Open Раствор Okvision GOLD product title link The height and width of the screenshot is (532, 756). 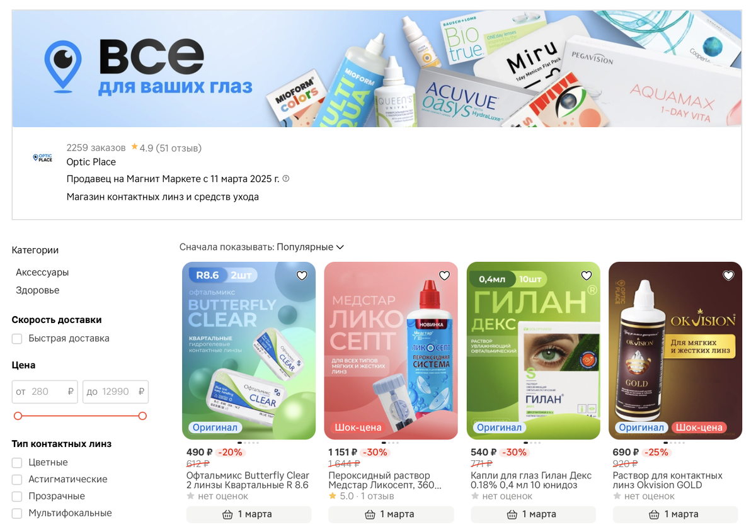click(x=668, y=480)
